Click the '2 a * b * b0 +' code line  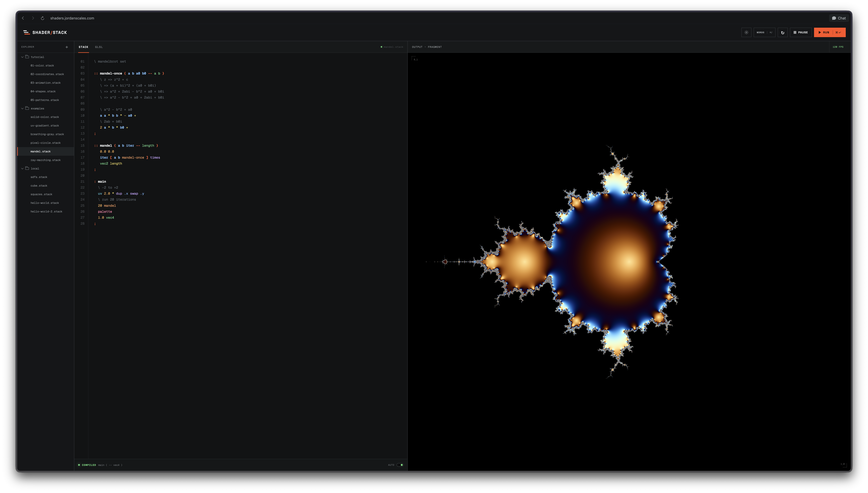114,128
